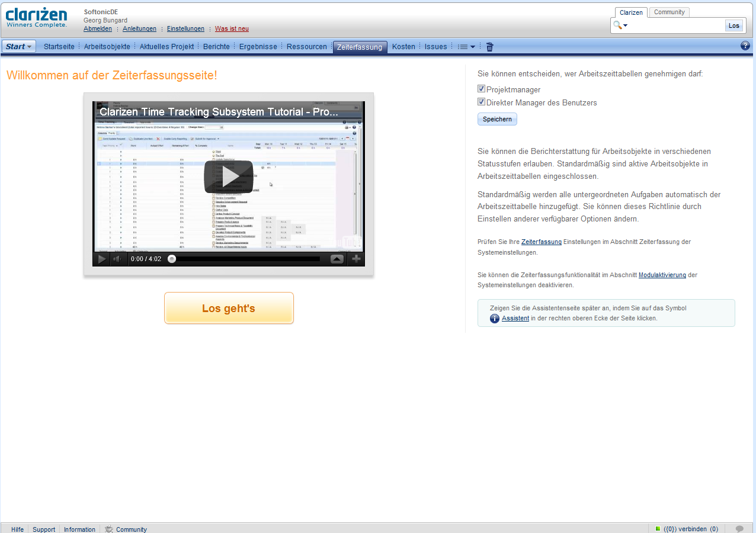Click the Assistent link
Screen dimensions: 756x533
tap(515, 318)
